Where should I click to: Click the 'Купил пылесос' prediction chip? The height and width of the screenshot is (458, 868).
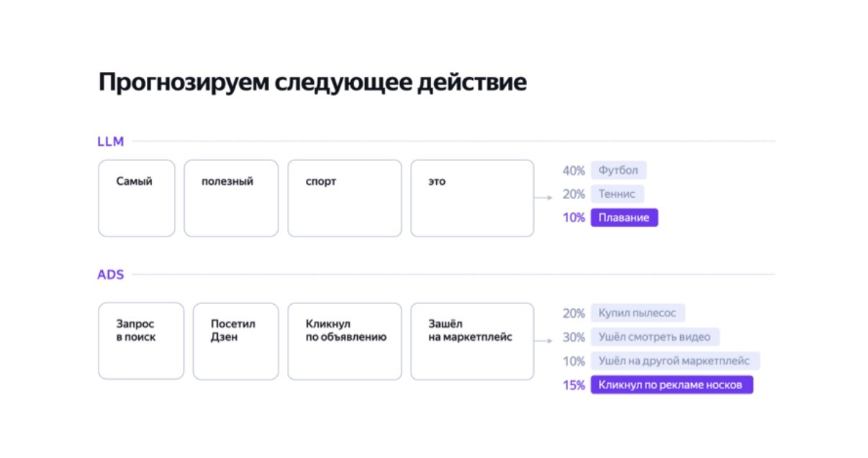pos(638,313)
